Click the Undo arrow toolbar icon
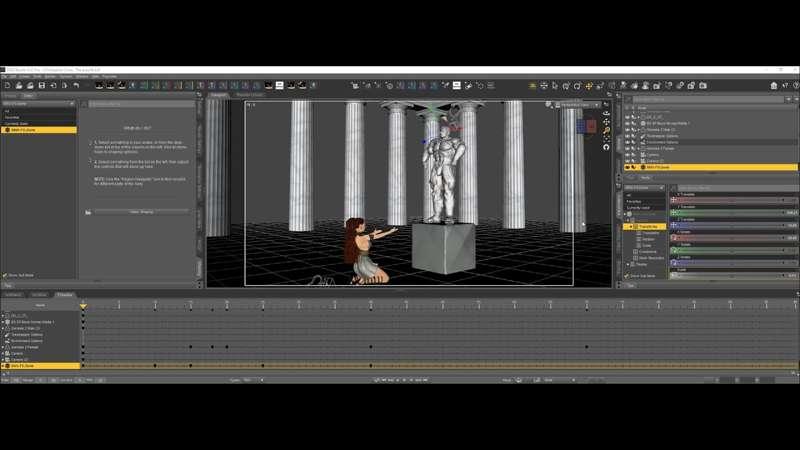Viewport: 800px width, 450px height. pyautogui.click(x=76, y=86)
